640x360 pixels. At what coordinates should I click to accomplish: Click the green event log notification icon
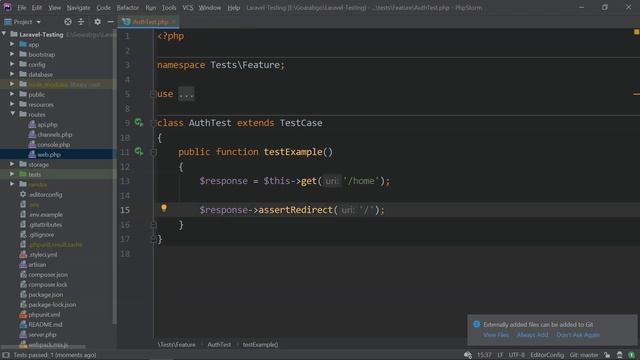click(631, 355)
